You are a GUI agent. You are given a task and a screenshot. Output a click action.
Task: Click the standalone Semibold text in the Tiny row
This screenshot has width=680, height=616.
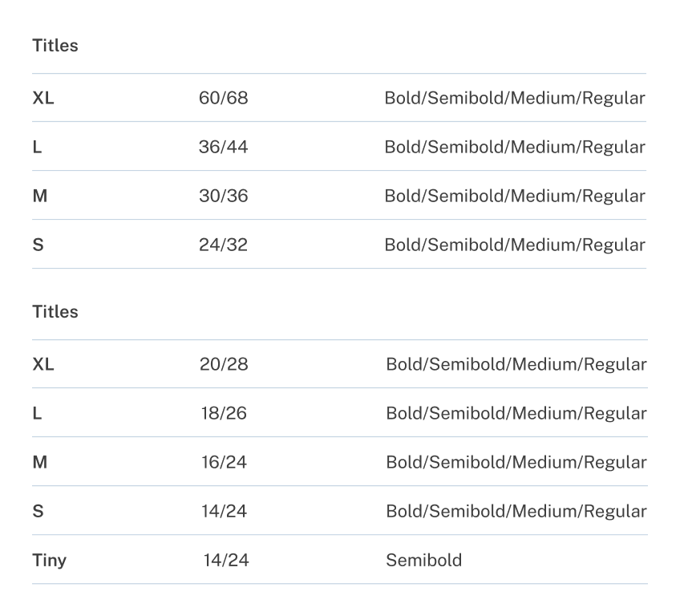(x=423, y=561)
